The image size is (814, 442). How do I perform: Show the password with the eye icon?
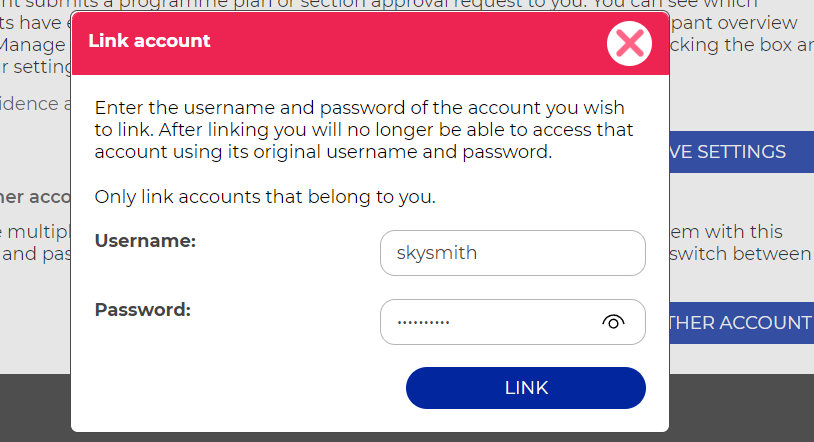(x=613, y=323)
